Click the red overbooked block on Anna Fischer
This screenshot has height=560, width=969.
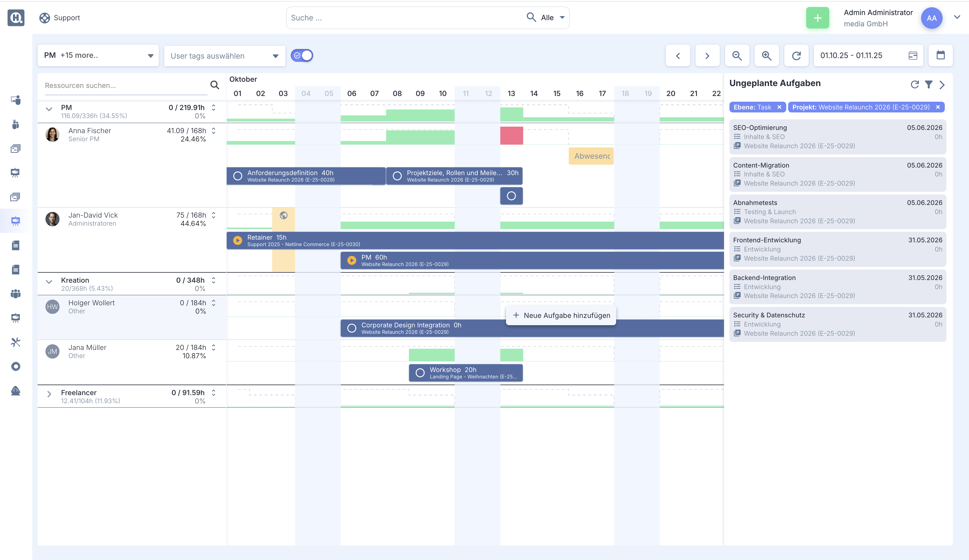(x=511, y=135)
